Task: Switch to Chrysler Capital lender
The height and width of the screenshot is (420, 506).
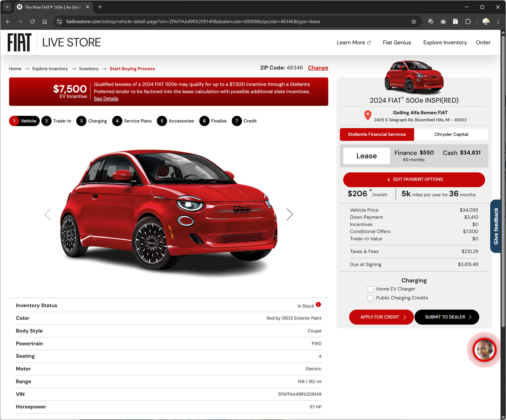Action: [451, 134]
